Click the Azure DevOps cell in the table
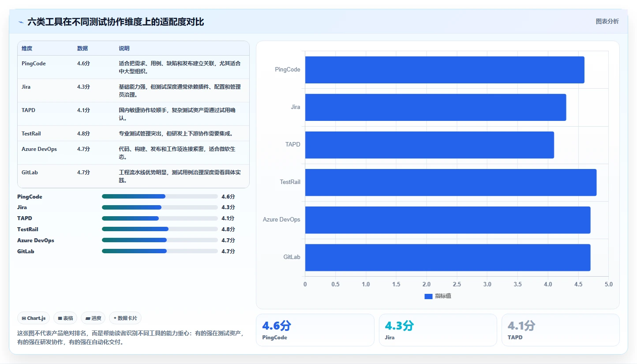The image size is (637, 364). 39,149
